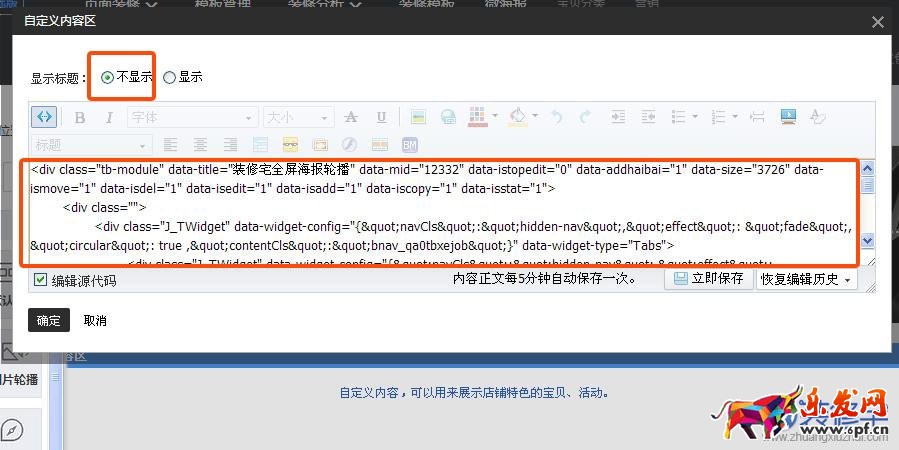Apply strikethrough formatting

pyautogui.click(x=351, y=118)
